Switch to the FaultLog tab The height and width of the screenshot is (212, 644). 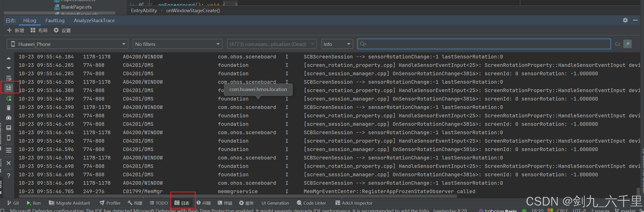click(55, 20)
